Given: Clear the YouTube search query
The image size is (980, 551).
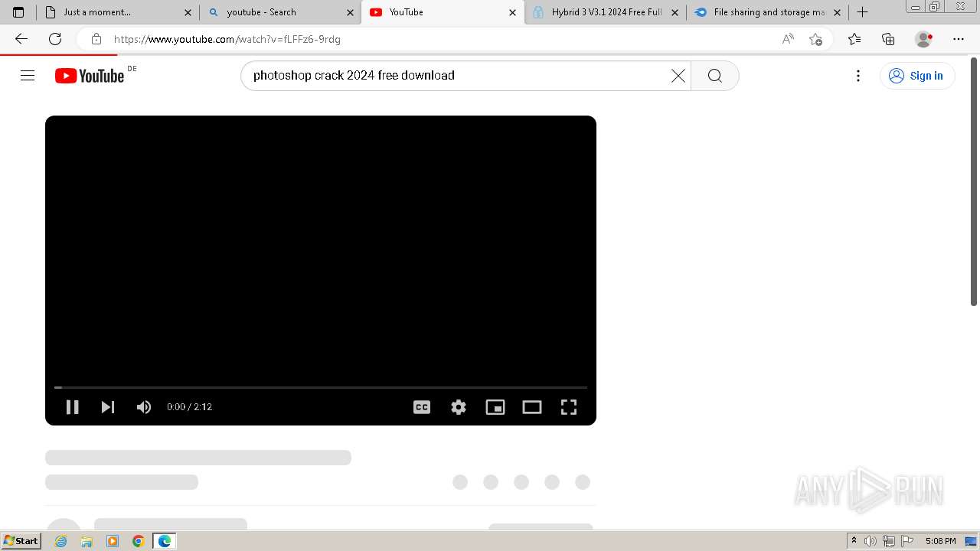Looking at the screenshot, I should pyautogui.click(x=678, y=76).
